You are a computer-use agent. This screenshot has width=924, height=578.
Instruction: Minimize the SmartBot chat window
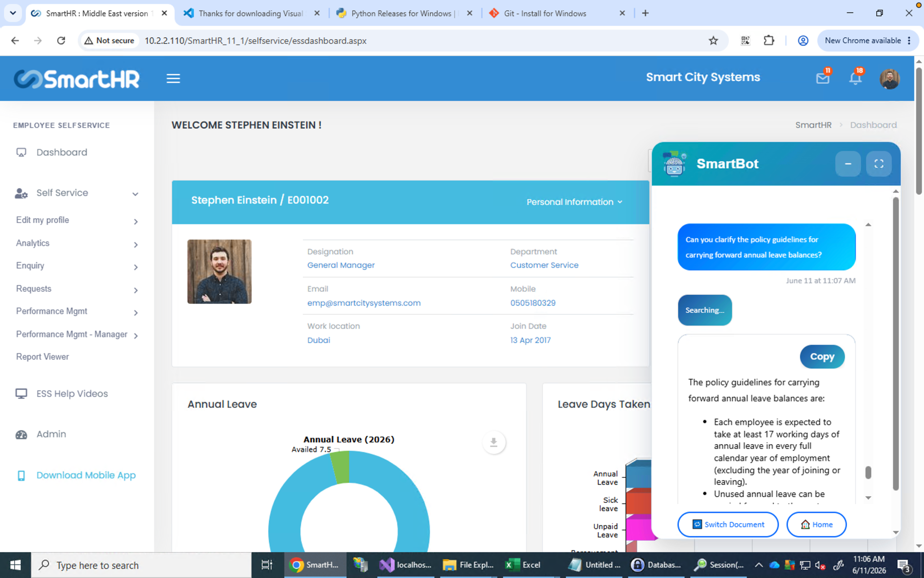click(x=847, y=164)
